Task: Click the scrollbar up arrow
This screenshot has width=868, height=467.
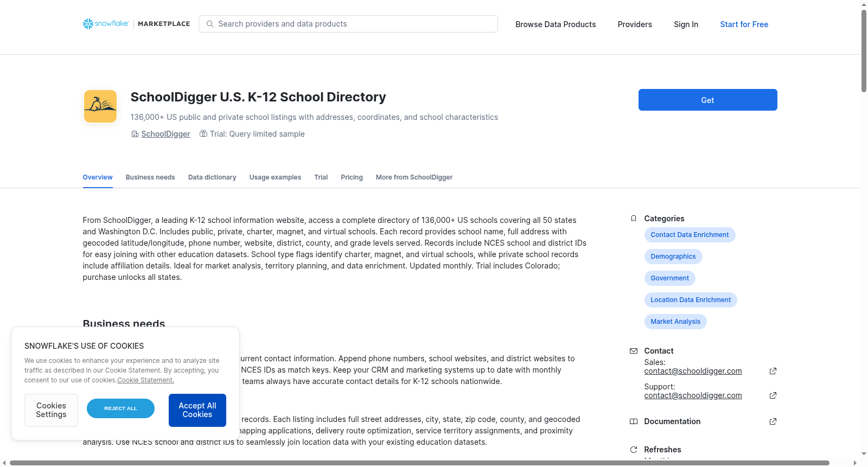Action: click(864, 4)
